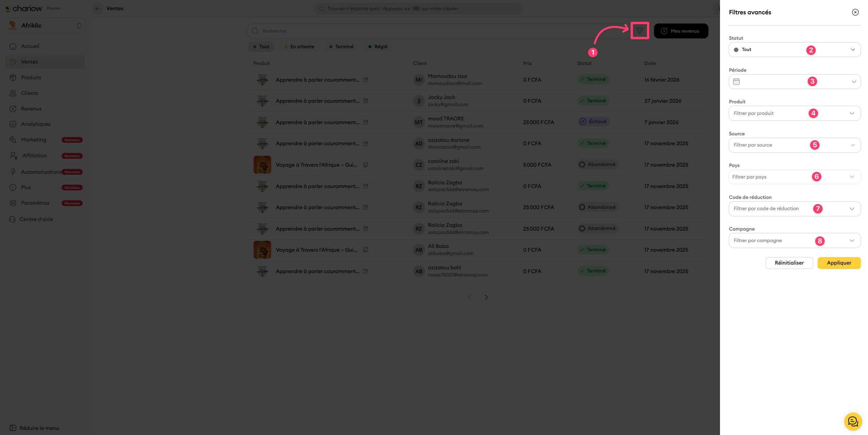Viewport: 868px width, 435px height.
Task: Click the back arrow next to Ventes
Action: point(98,9)
